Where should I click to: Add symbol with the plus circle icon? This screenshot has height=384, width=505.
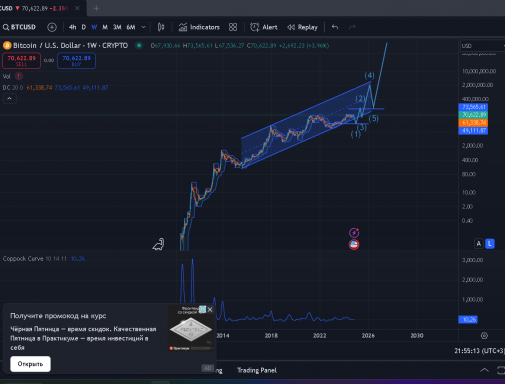(x=52, y=27)
